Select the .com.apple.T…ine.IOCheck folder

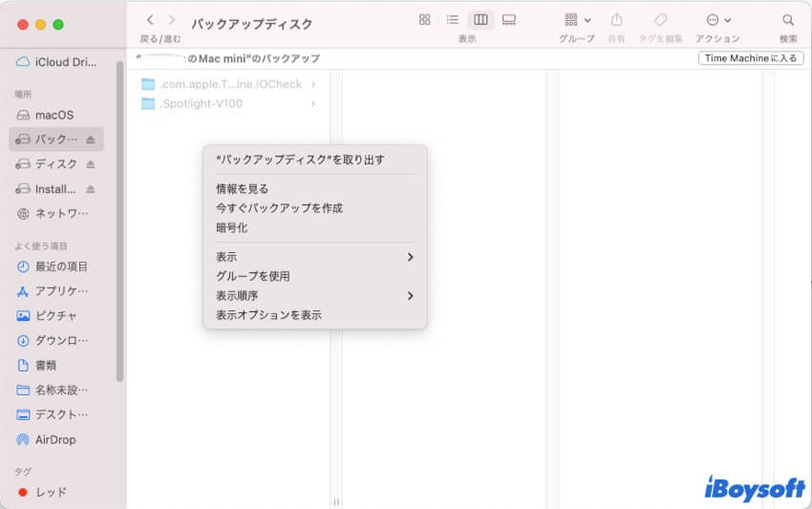point(222,84)
